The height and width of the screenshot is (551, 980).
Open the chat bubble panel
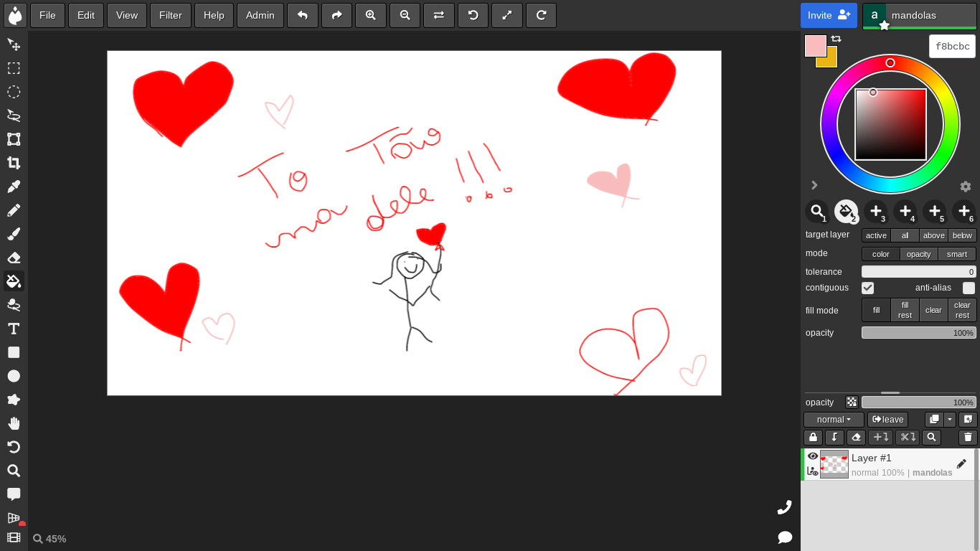coord(785,537)
